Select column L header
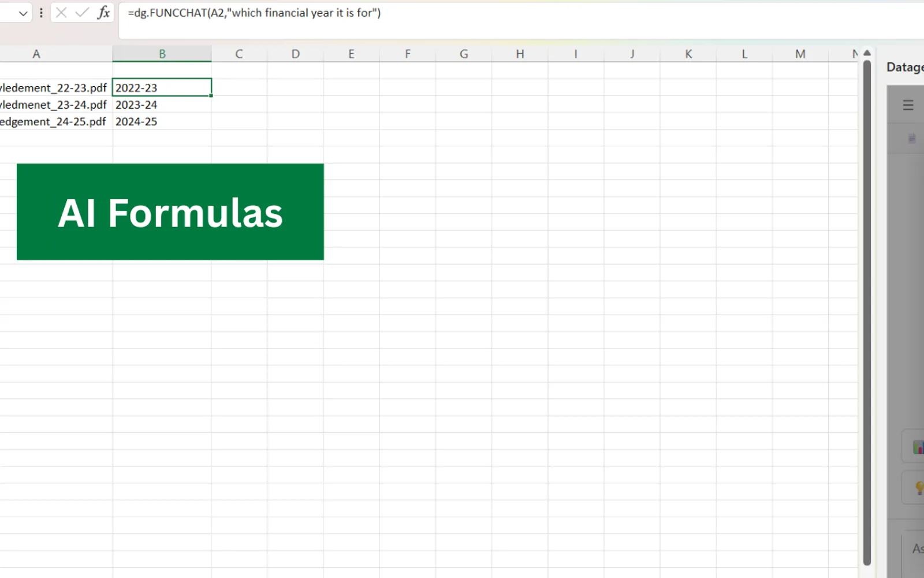This screenshot has height=578, width=924. point(744,54)
